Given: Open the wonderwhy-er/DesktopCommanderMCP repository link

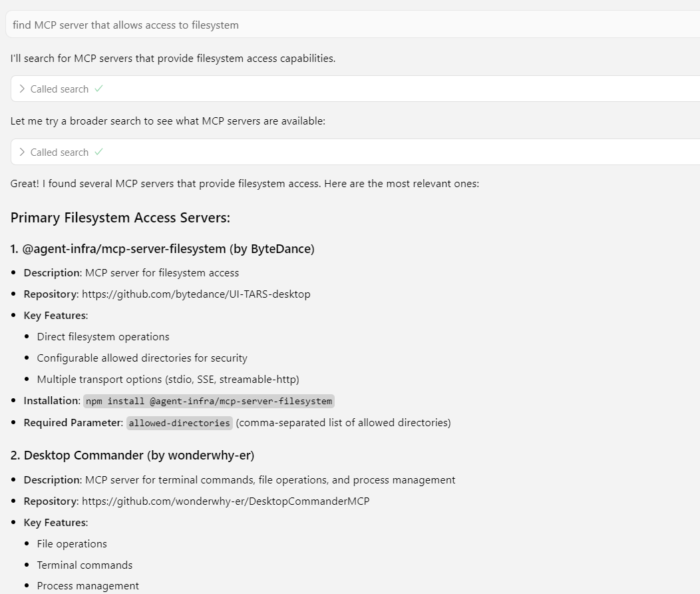Looking at the screenshot, I should [226, 501].
